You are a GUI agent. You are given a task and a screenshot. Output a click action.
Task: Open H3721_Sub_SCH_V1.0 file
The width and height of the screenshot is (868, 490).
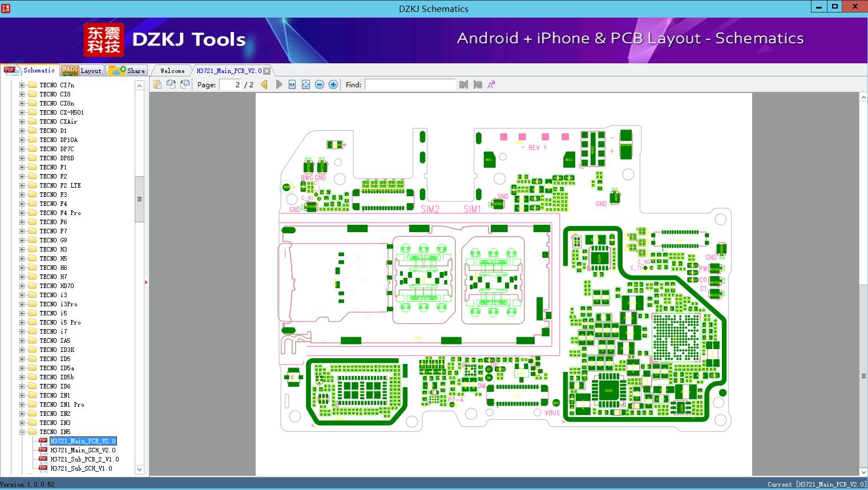pyautogui.click(x=81, y=468)
